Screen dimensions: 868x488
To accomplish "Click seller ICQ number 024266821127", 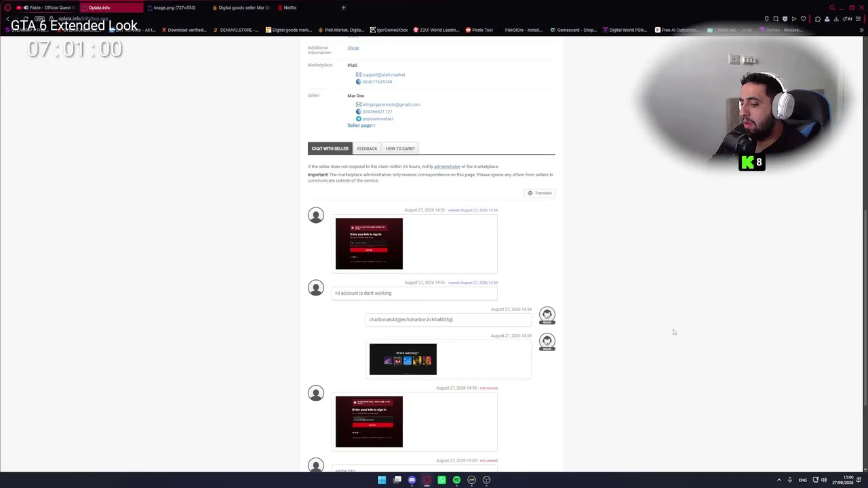I will click(x=377, y=112).
